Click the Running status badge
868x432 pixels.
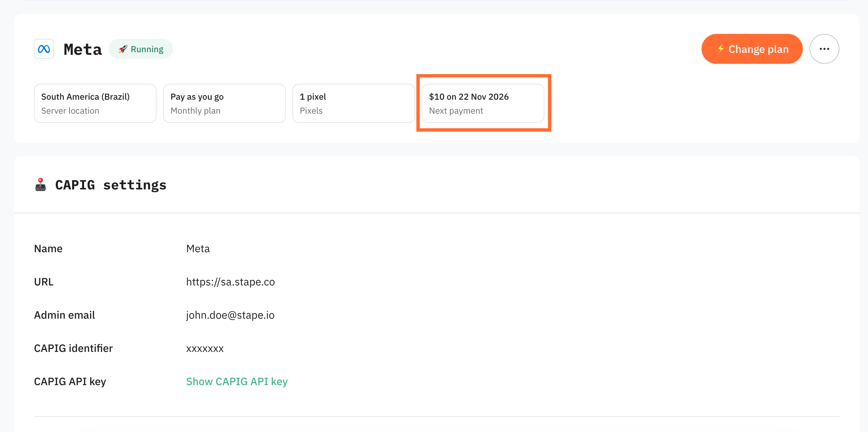(141, 49)
